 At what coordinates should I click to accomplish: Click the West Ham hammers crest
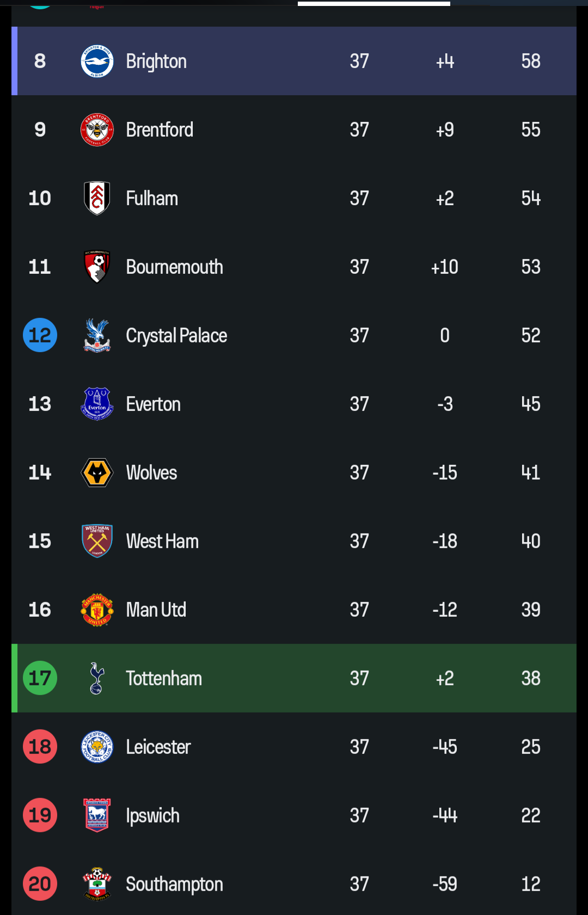(97, 541)
